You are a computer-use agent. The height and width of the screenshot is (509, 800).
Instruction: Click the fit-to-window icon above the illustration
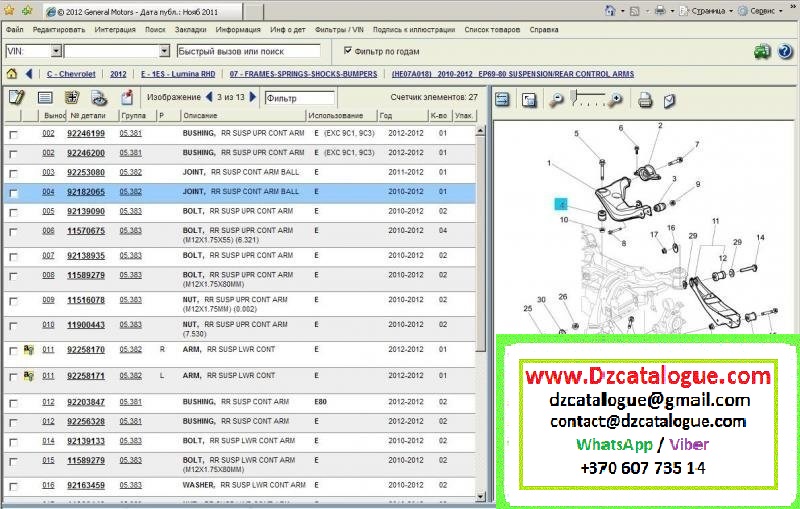(529, 100)
